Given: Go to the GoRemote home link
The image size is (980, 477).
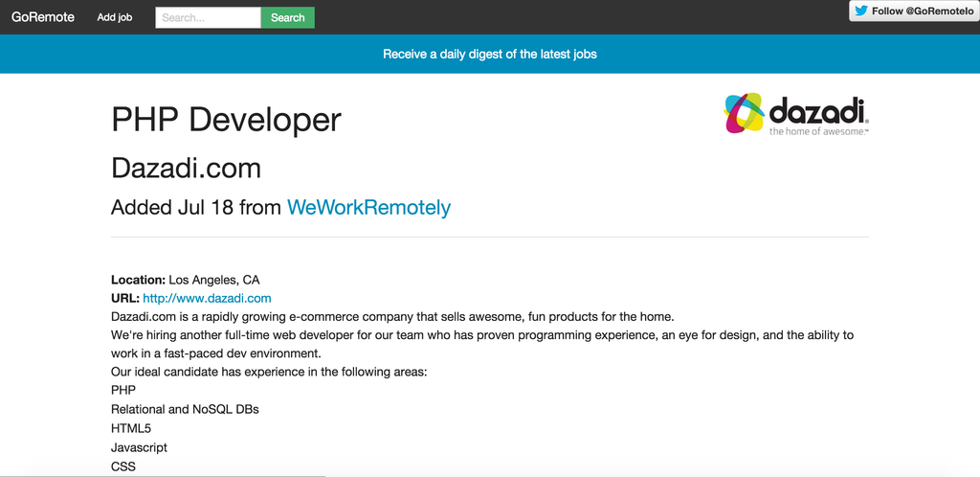Looking at the screenshot, I should [x=43, y=17].
